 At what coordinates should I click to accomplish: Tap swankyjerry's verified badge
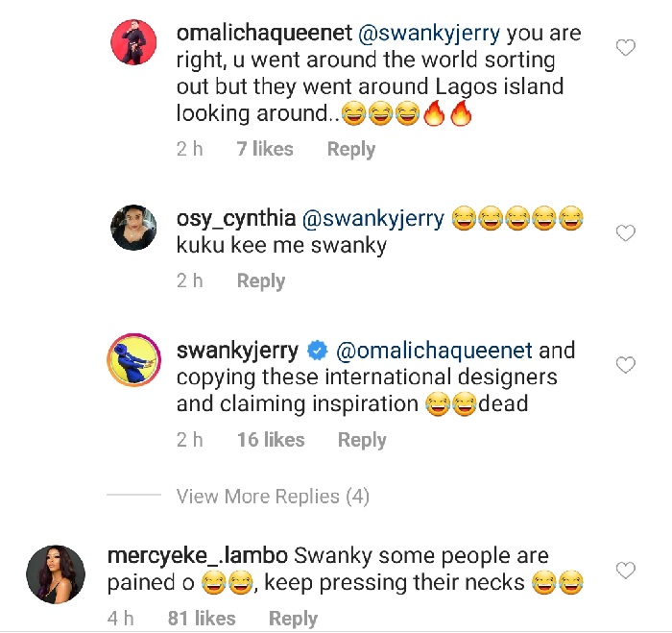[318, 352]
